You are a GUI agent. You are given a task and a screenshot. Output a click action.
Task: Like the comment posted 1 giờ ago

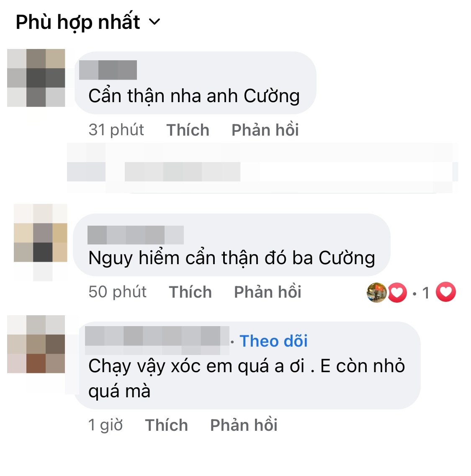pos(166,425)
